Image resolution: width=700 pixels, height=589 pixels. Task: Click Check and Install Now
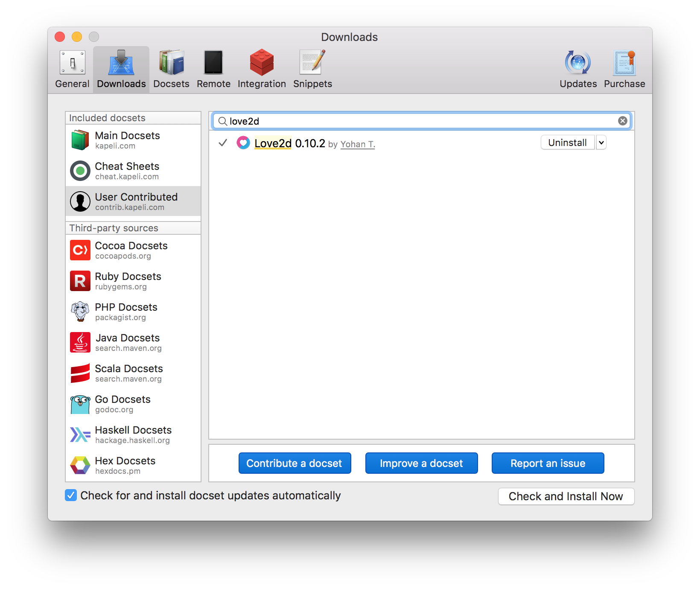pyautogui.click(x=566, y=496)
